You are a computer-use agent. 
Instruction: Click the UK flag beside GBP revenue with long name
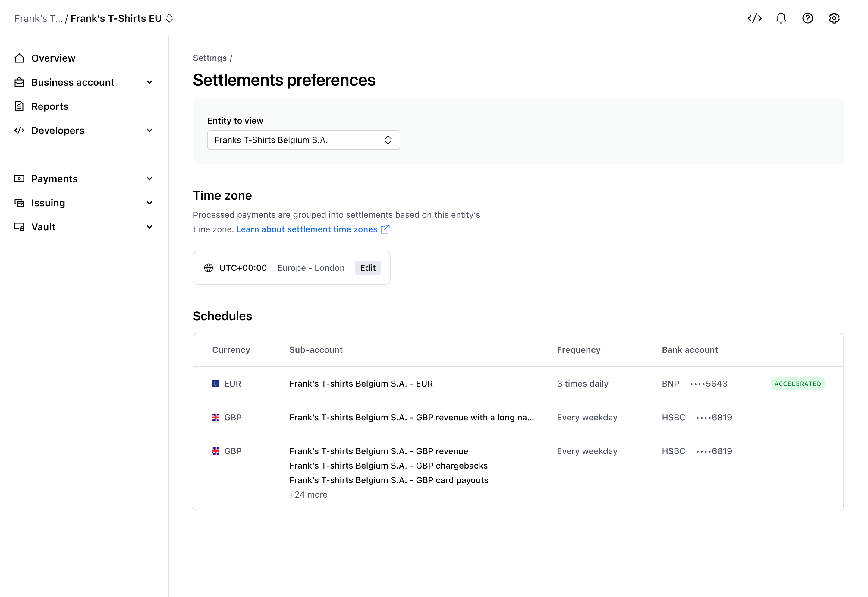216,418
